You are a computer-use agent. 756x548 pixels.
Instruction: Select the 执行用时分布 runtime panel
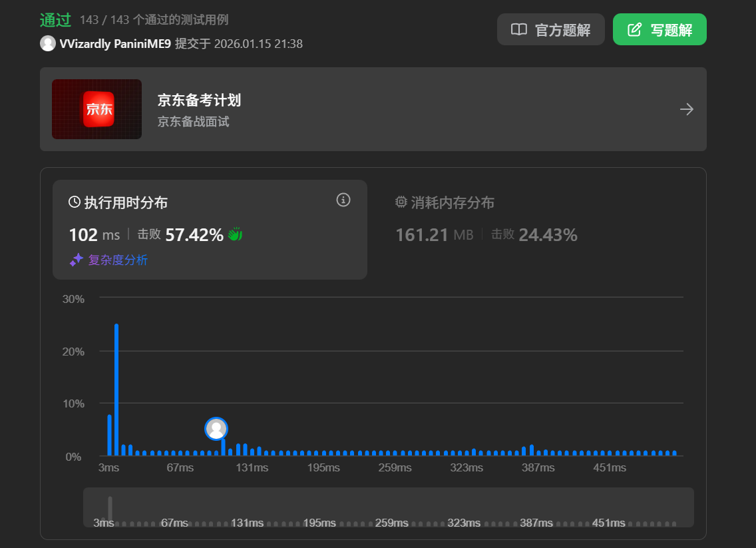coord(210,230)
